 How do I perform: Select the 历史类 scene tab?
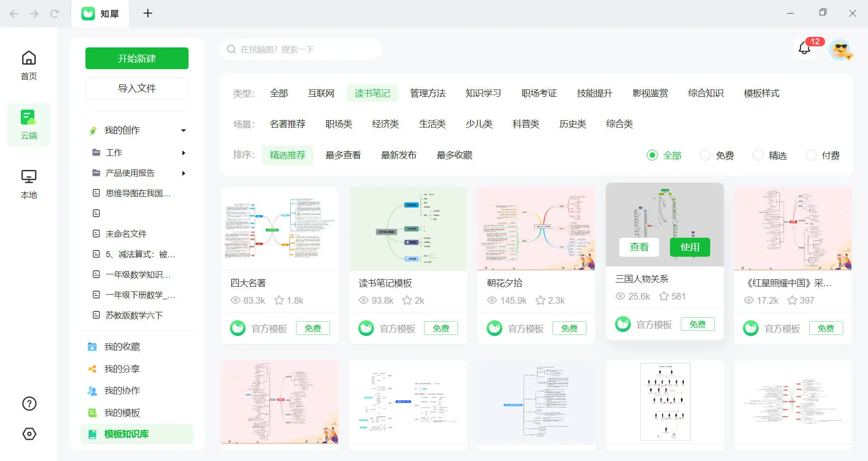[x=572, y=124]
